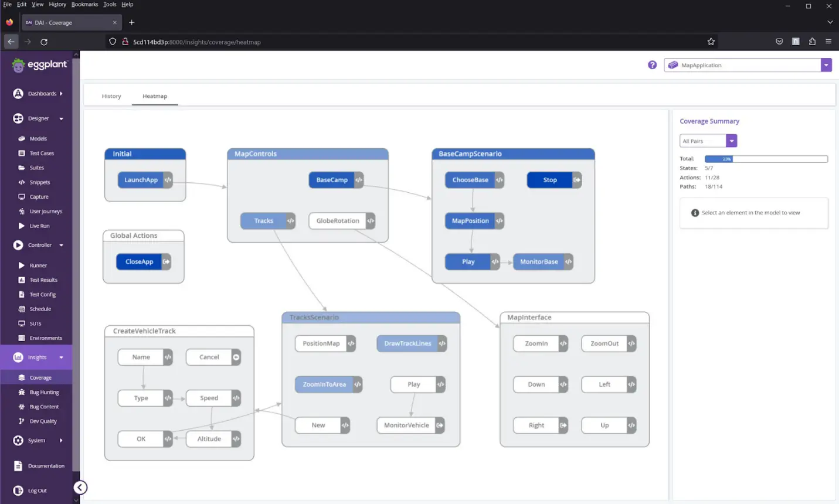Collapse the sidebar with the arrow button
This screenshot has height=504, width=839.
(80, 488)
